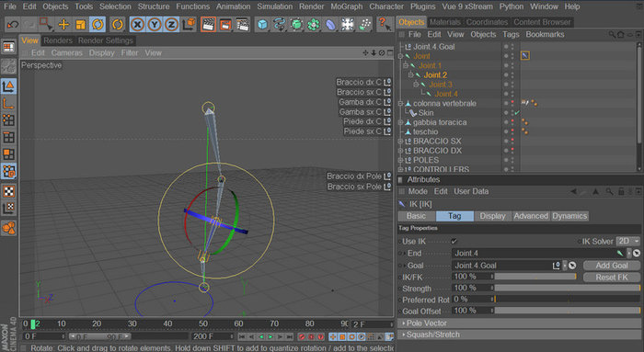Click the Add Goal button
Screen dimensions: 644x352
(612, 266)
